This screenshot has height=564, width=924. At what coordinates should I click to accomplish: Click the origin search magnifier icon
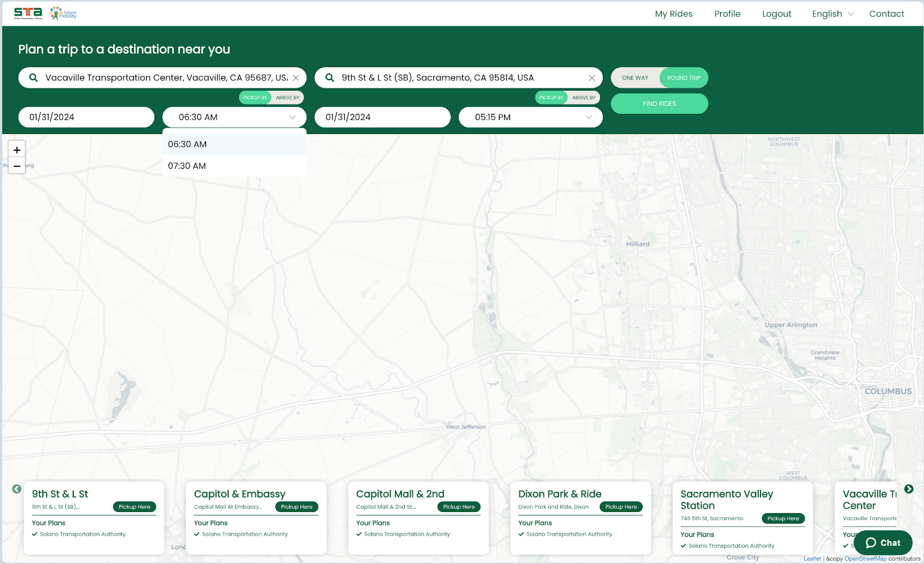coord(33,78)
